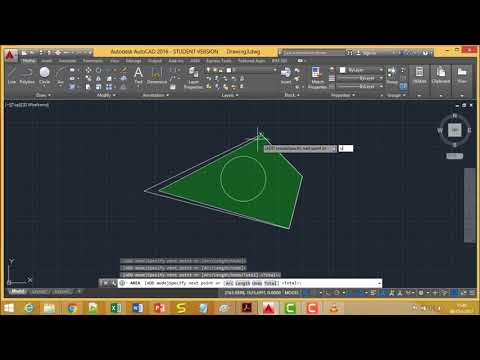Expand the Properties panel
The image size is (480, 360).
[x=343, y=95]
